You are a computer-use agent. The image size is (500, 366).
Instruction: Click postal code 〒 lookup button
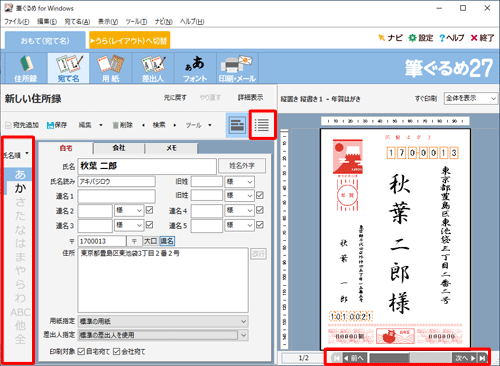click(134, 241)
